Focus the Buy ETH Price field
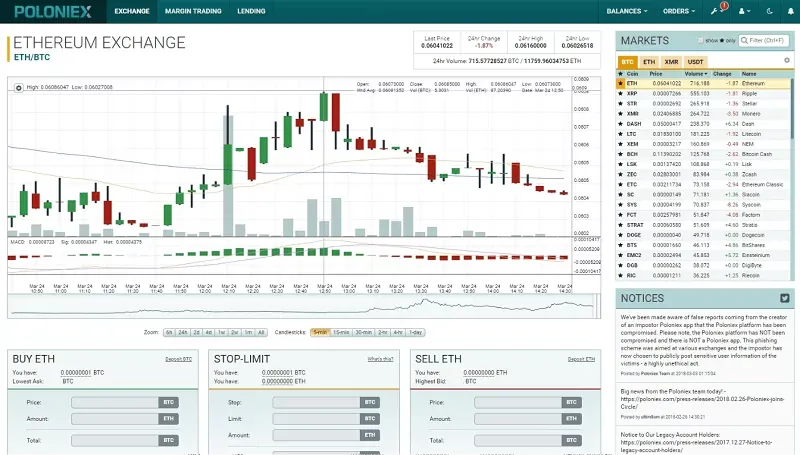The height and width of the screenshot is (455, 800). coord(115,402)
